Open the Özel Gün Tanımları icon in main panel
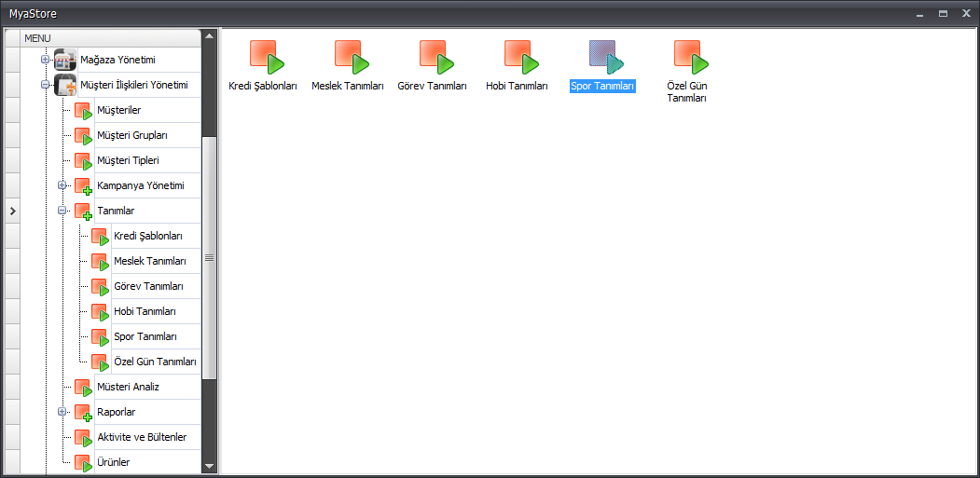Screen dimensions: 980x478 (x=689, y=58)
